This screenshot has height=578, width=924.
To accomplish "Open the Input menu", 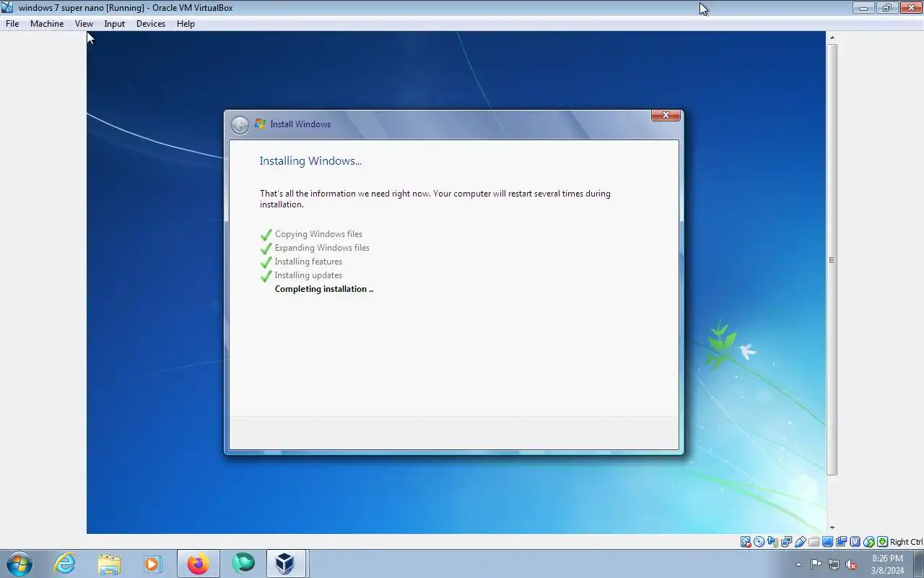I will (x=114, y=24).
